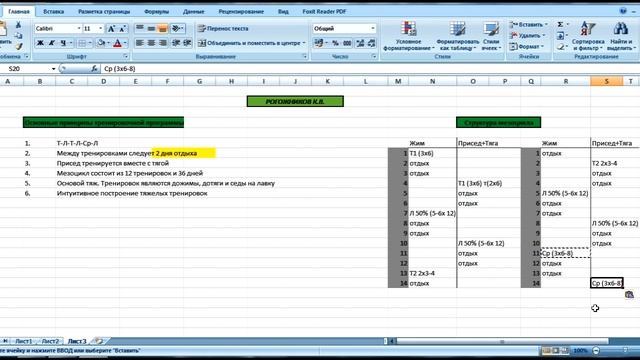Toggle align text right
This screenshot has height=360, width=640.
(x=162, y=43)
